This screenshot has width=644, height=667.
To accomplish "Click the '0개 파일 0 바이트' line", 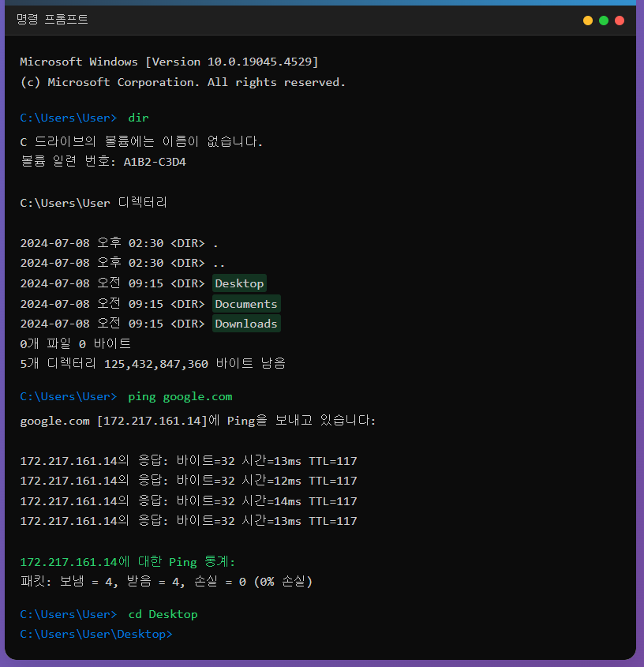I will (75, 343).
